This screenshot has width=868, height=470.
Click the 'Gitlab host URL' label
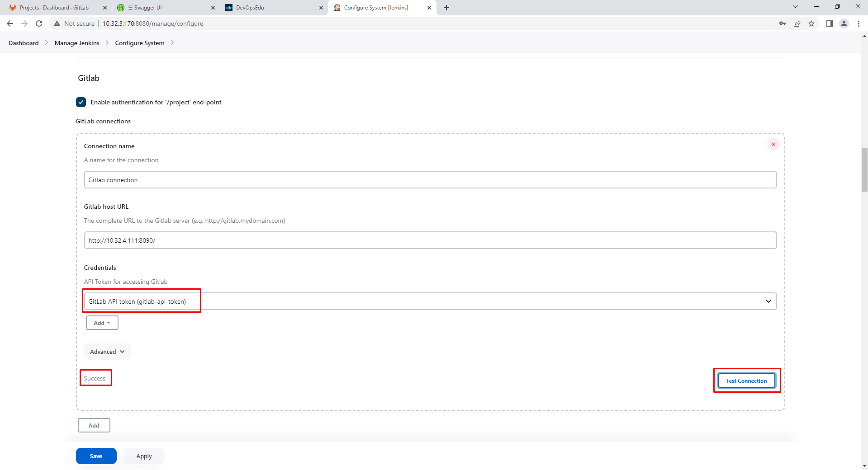[x=106, y=207]
